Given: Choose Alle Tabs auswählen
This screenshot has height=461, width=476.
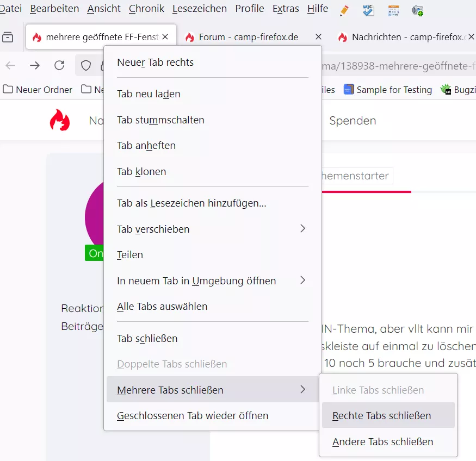Looking at the screenshot, I should [213, 306].
